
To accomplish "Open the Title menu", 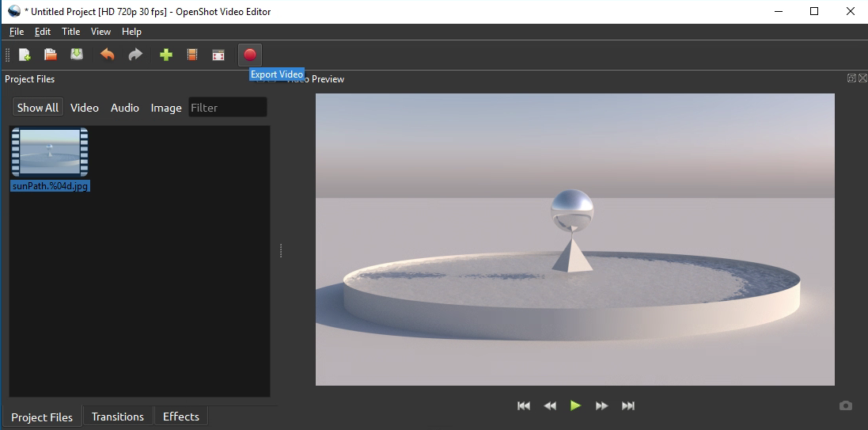I will tap(71, 32).
